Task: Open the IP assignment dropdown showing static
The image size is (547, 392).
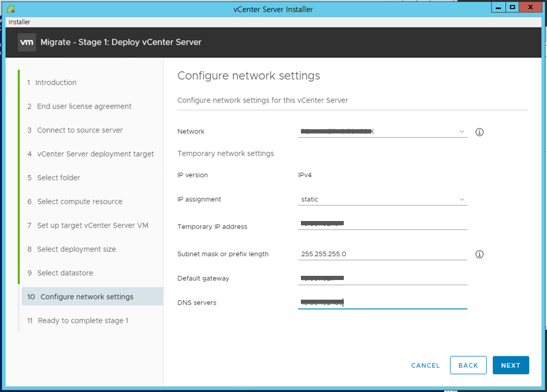Action: tap(383, 200)
